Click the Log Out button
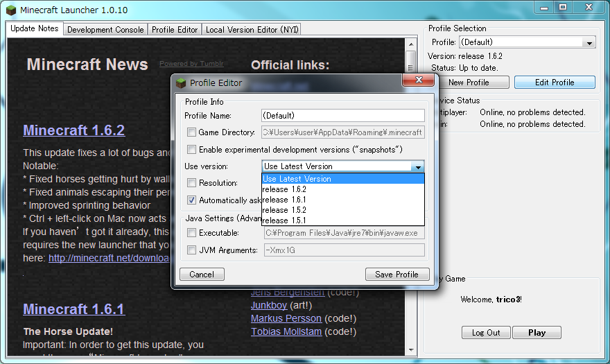 click(486, 333)
